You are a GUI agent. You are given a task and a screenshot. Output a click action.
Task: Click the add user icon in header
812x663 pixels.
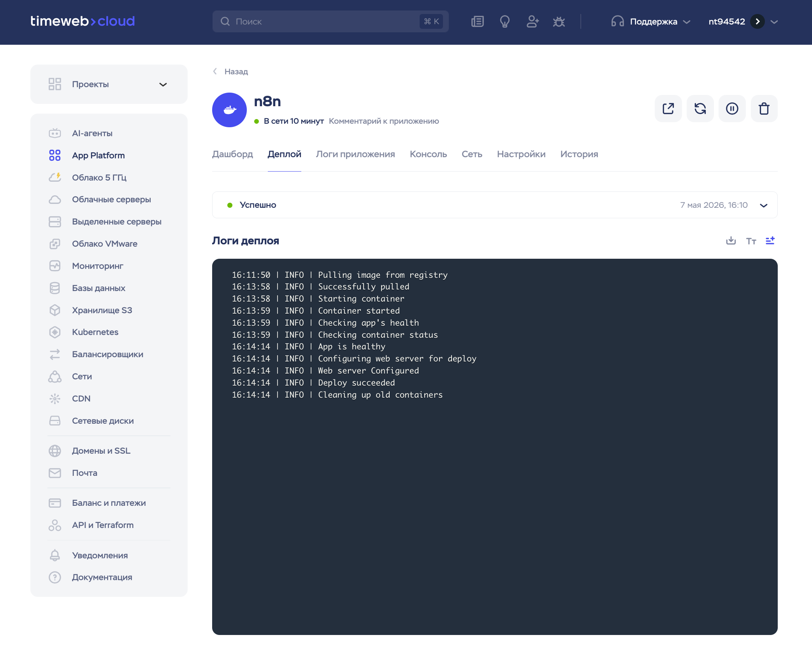coord(532,22)
